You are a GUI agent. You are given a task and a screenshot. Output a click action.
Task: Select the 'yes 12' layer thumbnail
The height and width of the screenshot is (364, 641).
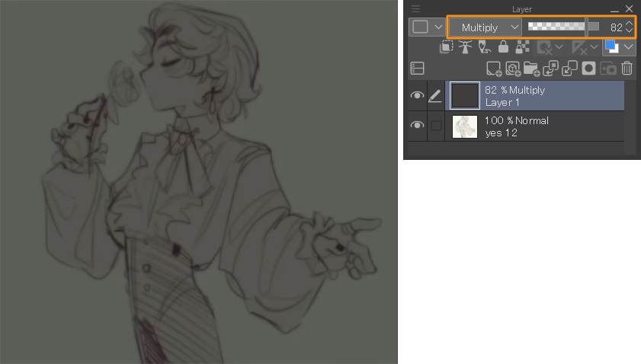coord(465,126)
